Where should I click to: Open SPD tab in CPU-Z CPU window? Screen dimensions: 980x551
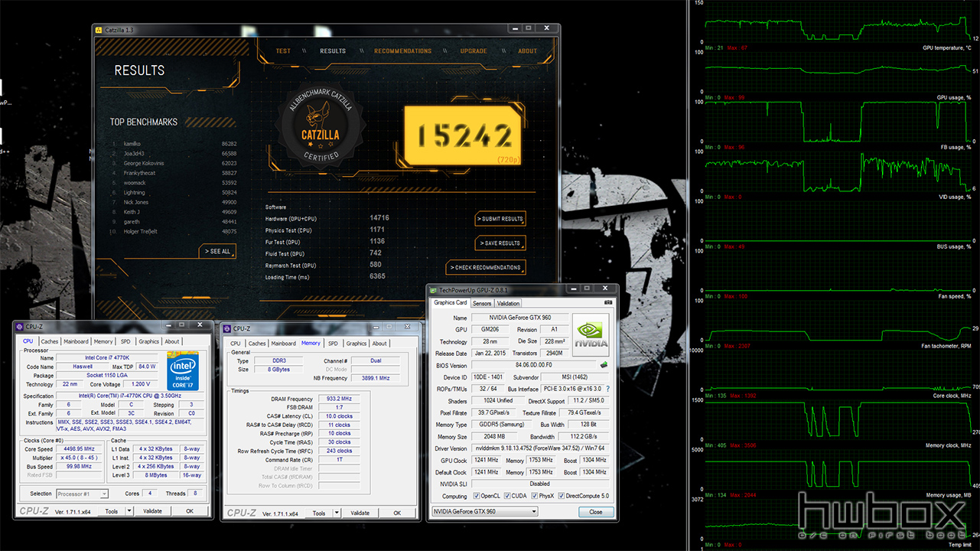coord(125,341)
